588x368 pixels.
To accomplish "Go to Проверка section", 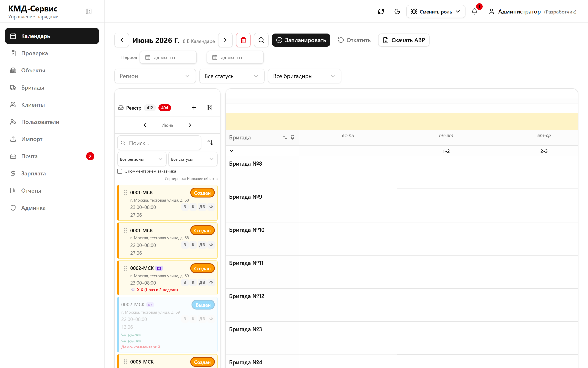I will coord(52,53).
